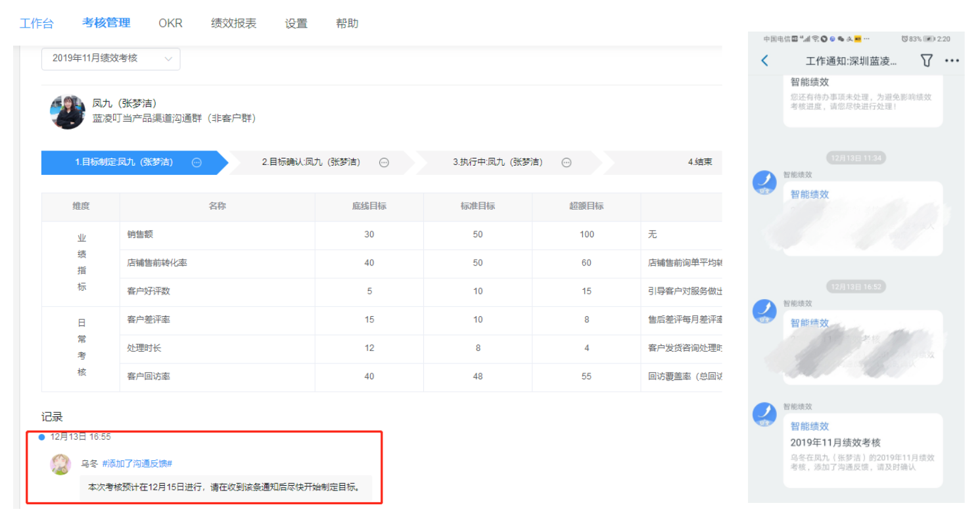Click the 日常考核 dimension cell

[82, 348]
